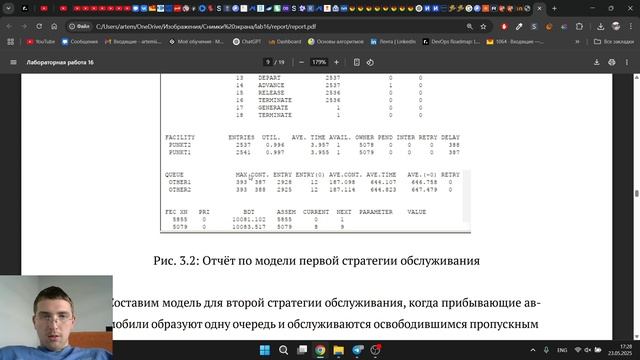640x360 pixels.
Task: Open a new browser tab
Action: click(554, 8)
